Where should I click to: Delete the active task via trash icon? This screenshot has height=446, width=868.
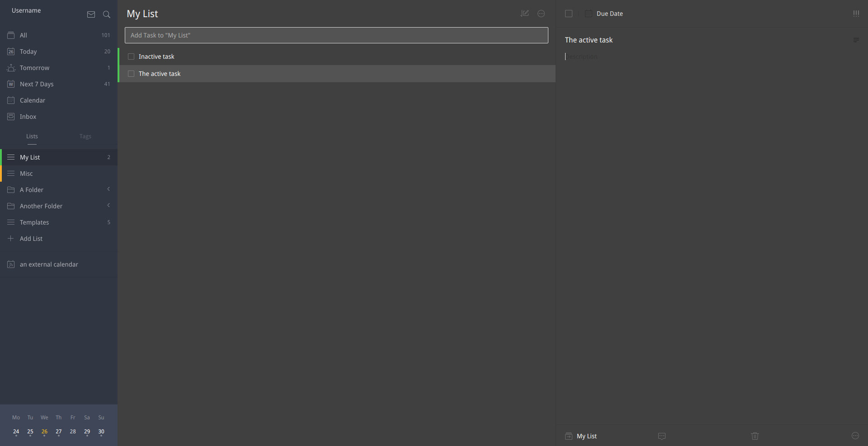754,436
